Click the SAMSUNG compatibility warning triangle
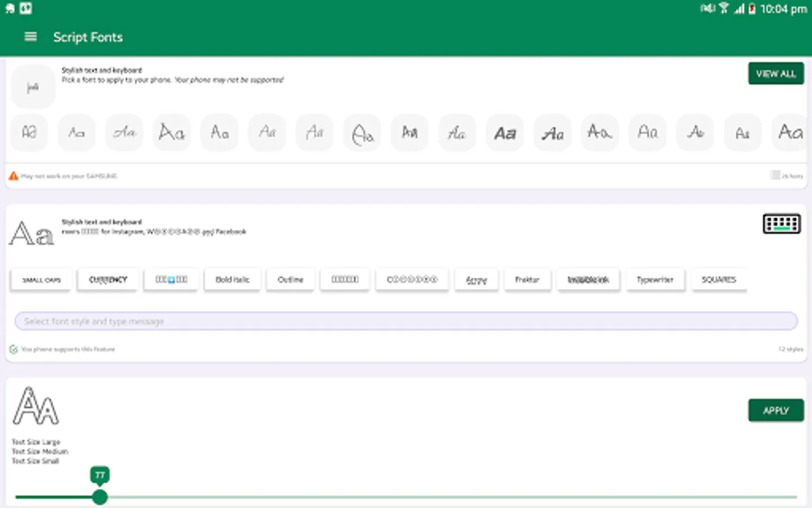 pyautogui.click(x=13, y=176)
